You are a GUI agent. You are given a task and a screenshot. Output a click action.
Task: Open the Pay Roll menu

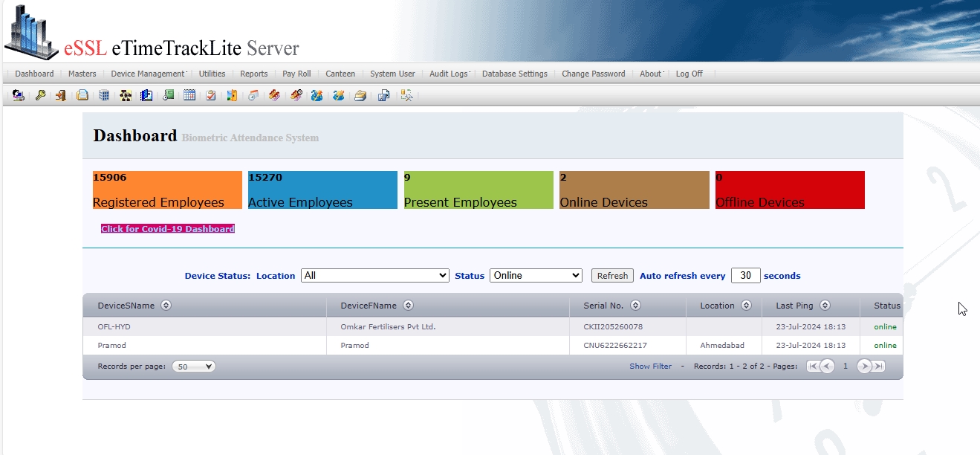coord(297,74)
